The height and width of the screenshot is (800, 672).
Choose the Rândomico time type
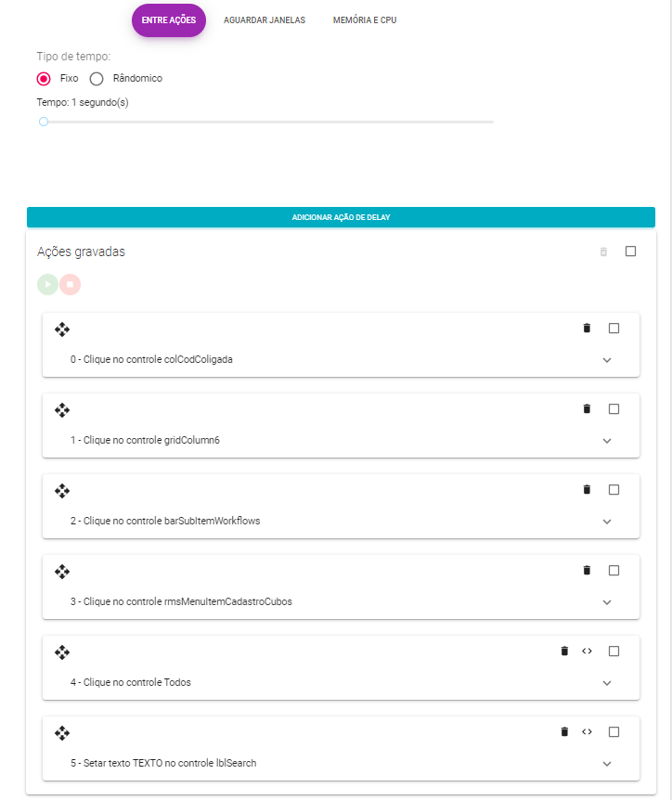97,79
